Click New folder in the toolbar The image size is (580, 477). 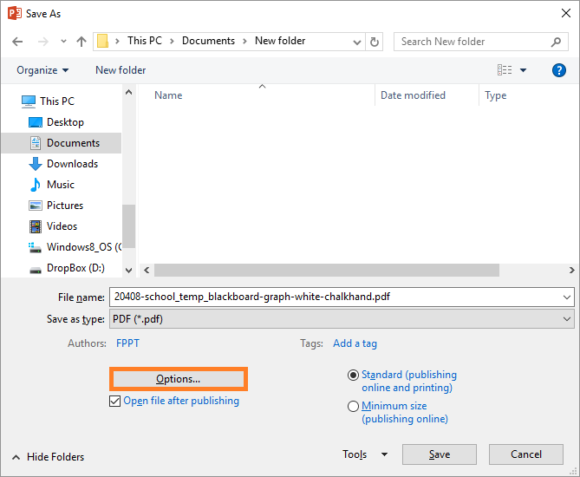121,70
